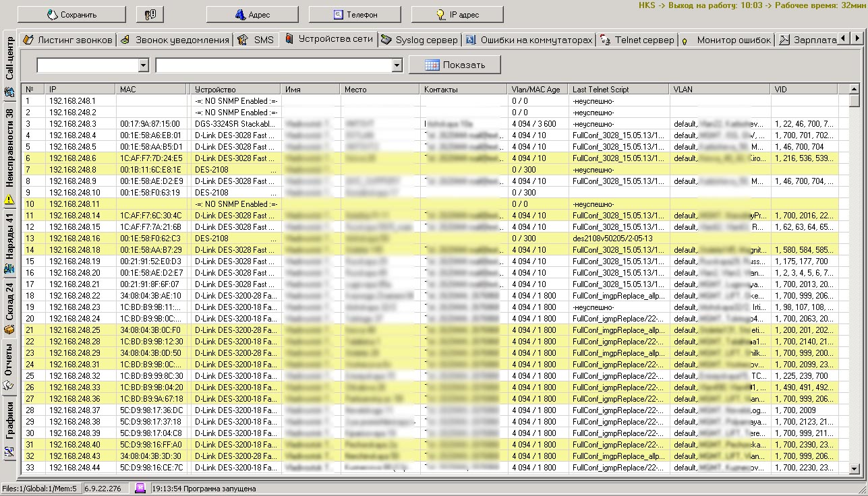Click the Адрес button
Image resolution: width=868 pixels, height=496 pixels.
(x=252, y=14)
